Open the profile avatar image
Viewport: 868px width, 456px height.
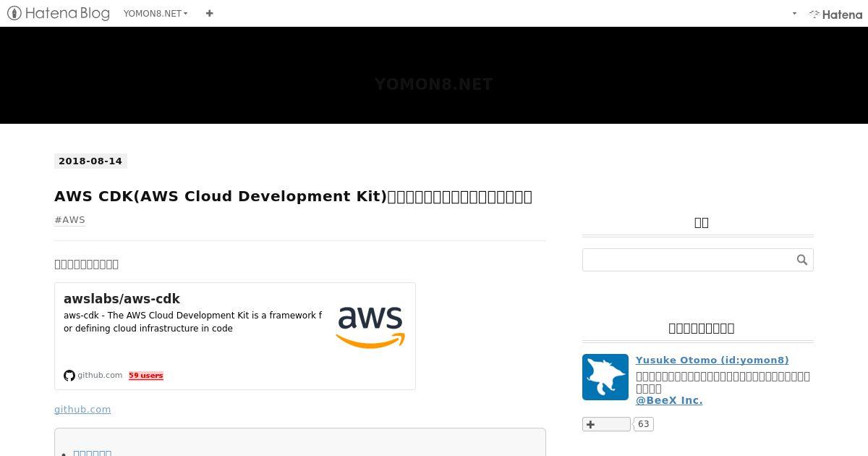click(x=605, y=377)
